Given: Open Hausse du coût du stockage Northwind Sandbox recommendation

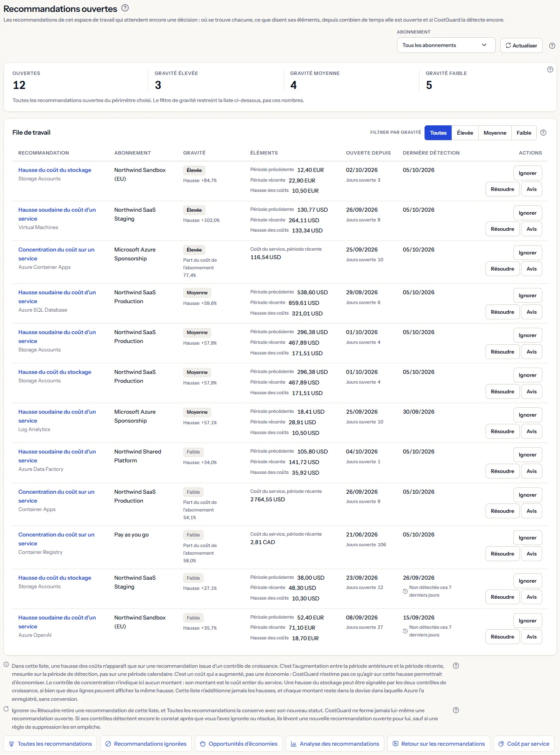Looking at the screenshot, I should pos(55,170).
